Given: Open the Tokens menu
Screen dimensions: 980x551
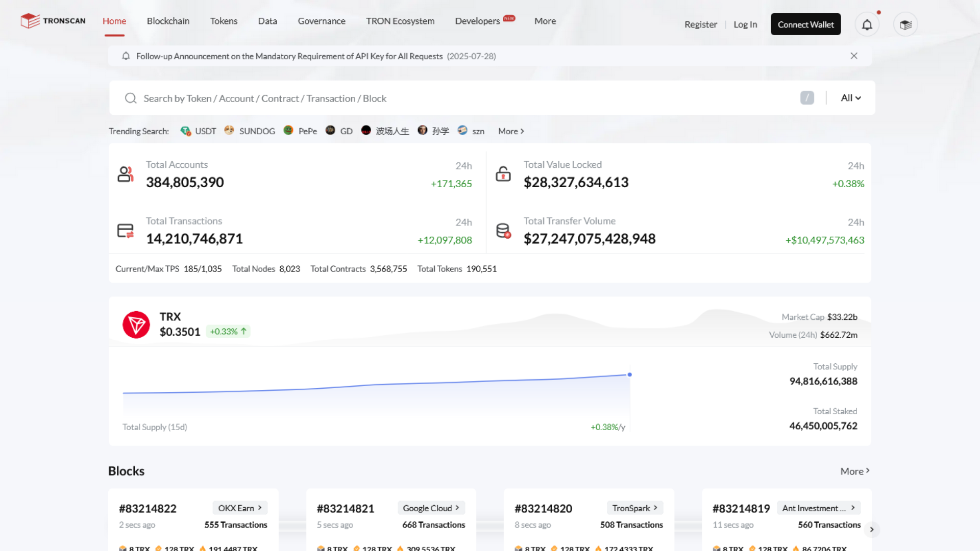Looking at the screenshot, I should [x=224, y=21].
